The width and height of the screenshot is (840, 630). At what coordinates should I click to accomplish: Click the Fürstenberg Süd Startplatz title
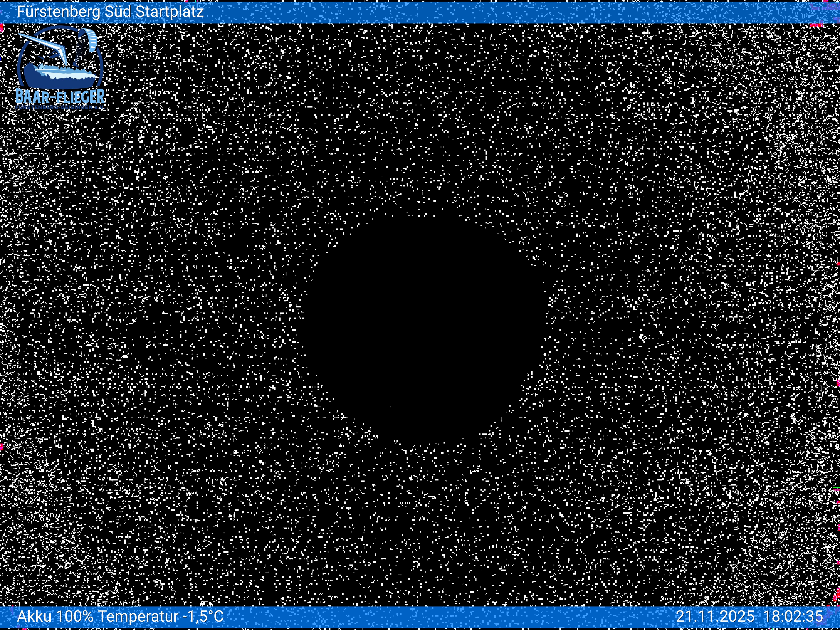coord(110,12)
